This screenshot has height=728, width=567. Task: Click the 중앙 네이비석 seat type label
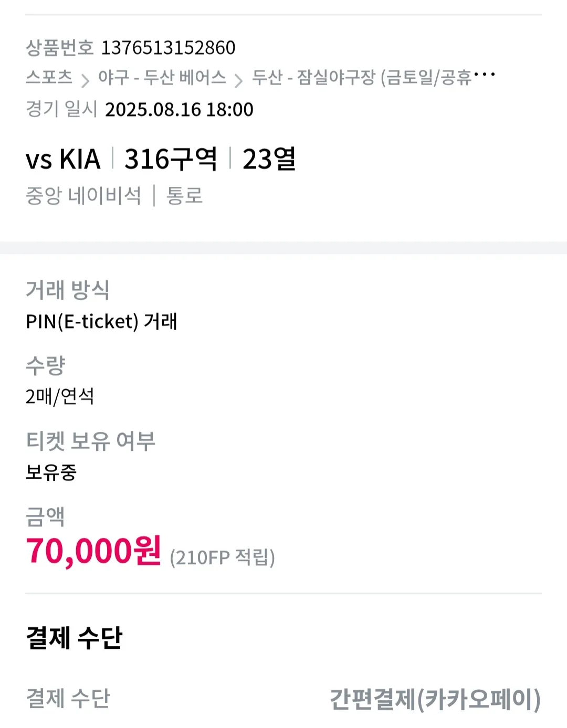coord(83,196)
